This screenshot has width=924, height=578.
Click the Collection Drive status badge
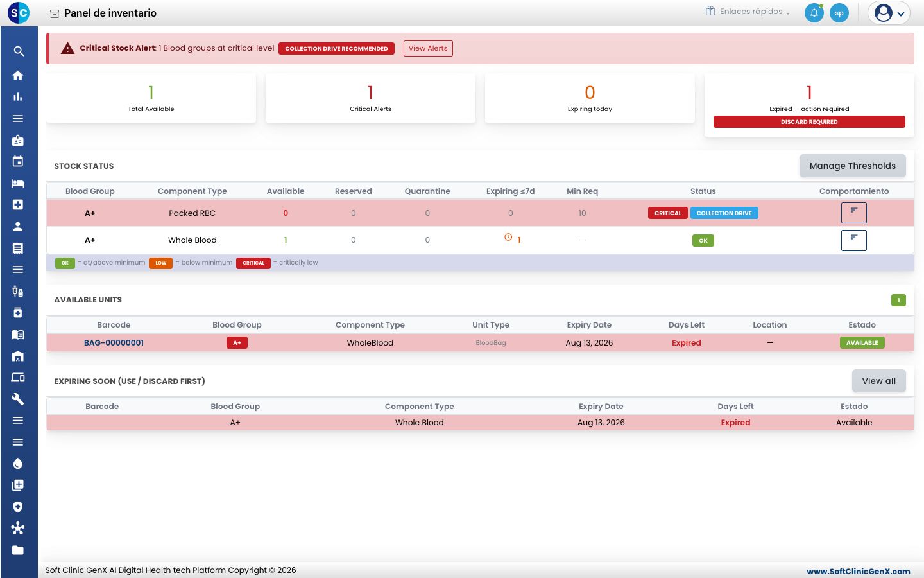click(724, 213)
